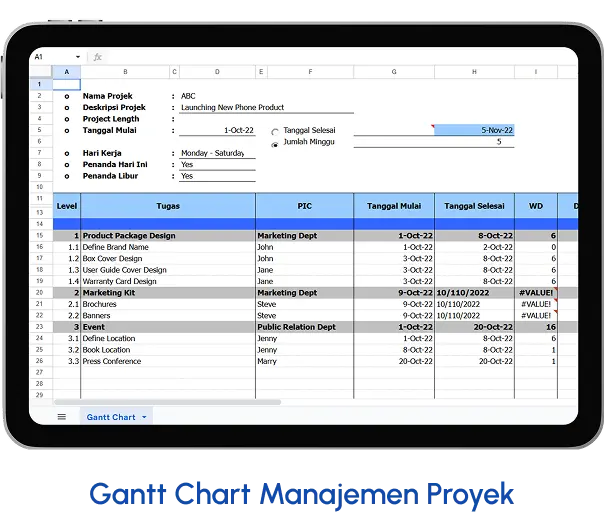Image resolution: width=604 pixels, height=512 pixels.
Task: Open the all sheets list icon
Action: pyautogui.click(x=62, y=416)
